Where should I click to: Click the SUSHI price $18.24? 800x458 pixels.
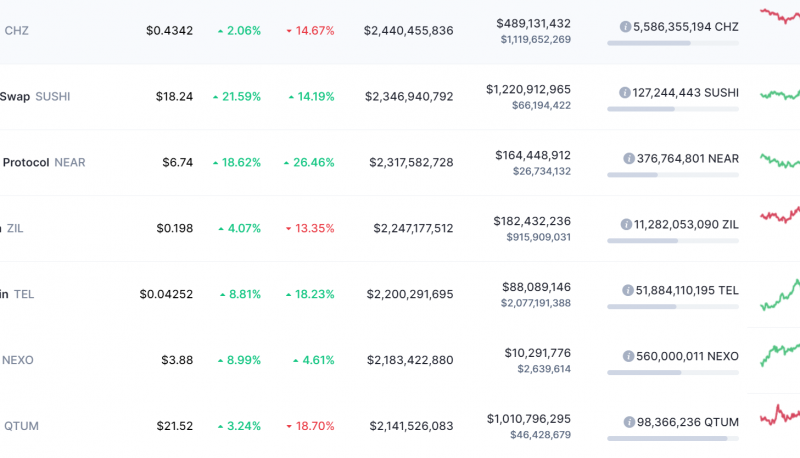tap(174, 96)
